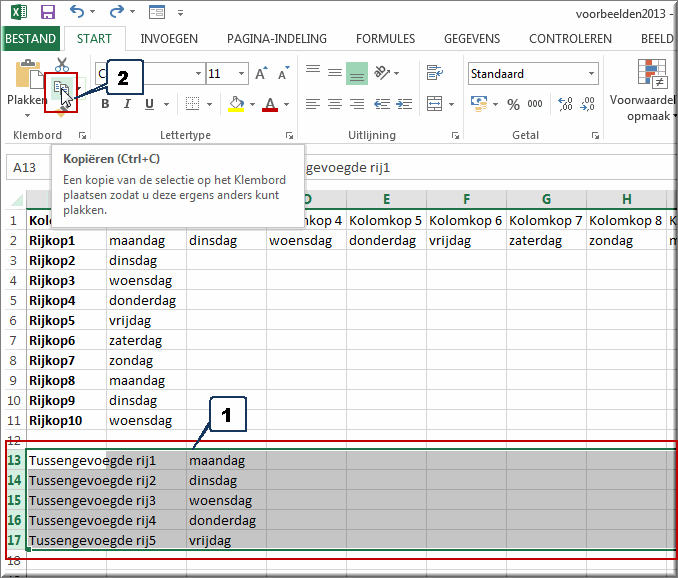Expand the Klembord group dialog launcher
The height and width of the screenshot is (578, 678).
[82, 135]
